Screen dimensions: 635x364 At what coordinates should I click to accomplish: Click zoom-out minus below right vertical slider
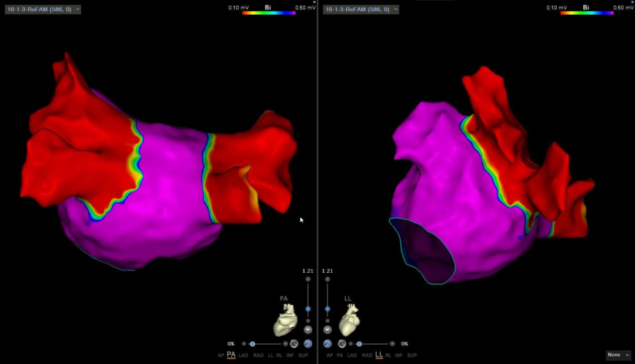tap(327, 321)
